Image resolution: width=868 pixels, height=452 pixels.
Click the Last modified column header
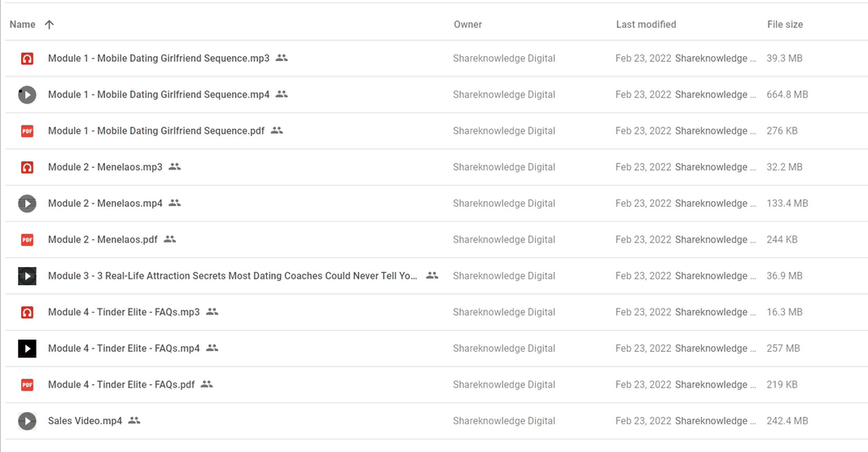pyautogui.click(x=646, y=24)
